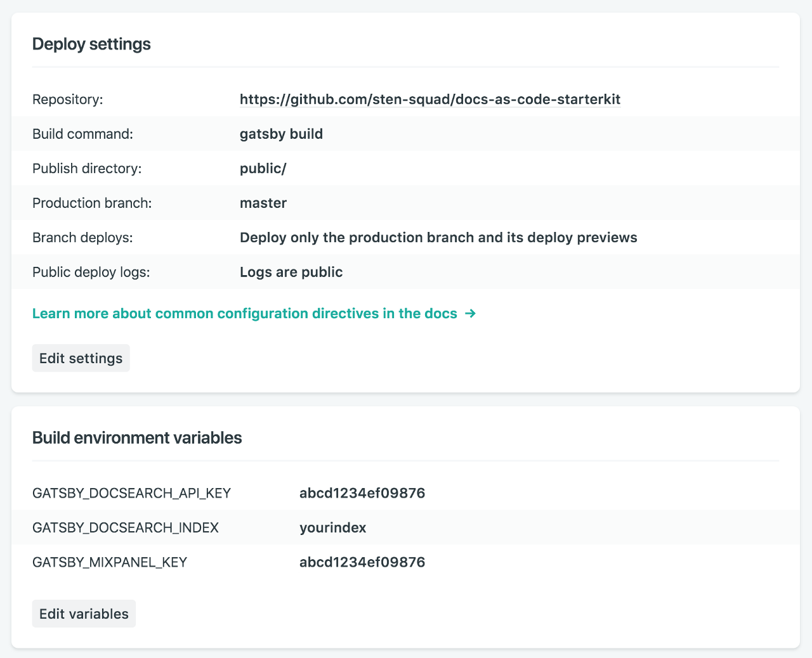Click the 'Logs are public' value
Screen dimensions: 812x658
291,272
